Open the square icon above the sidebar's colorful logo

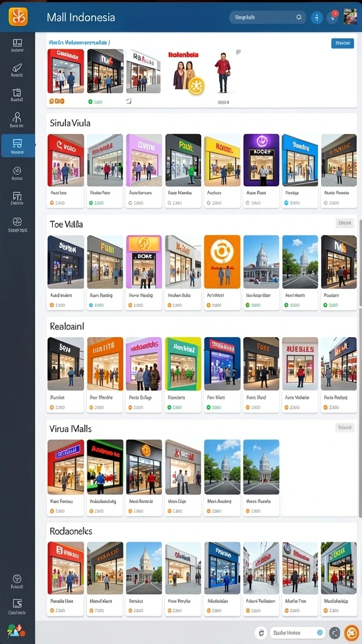pos(17,603)
